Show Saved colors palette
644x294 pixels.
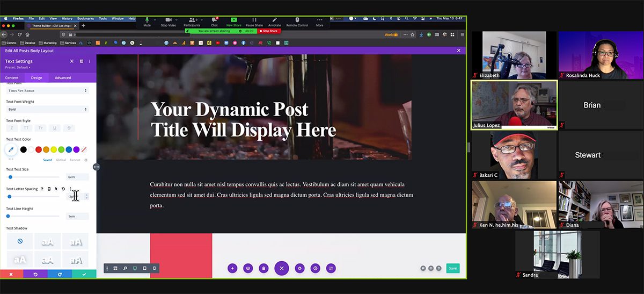point(48,160)
